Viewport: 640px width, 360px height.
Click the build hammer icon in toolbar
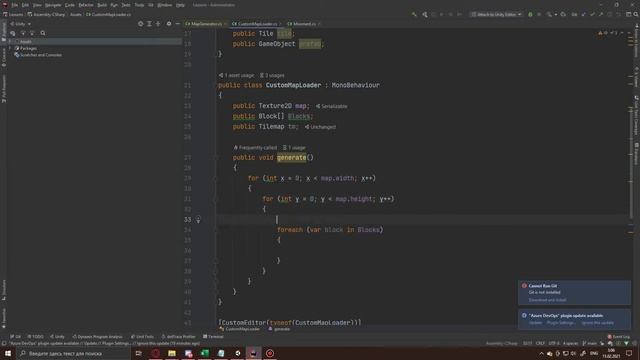(x=414, y=14)
